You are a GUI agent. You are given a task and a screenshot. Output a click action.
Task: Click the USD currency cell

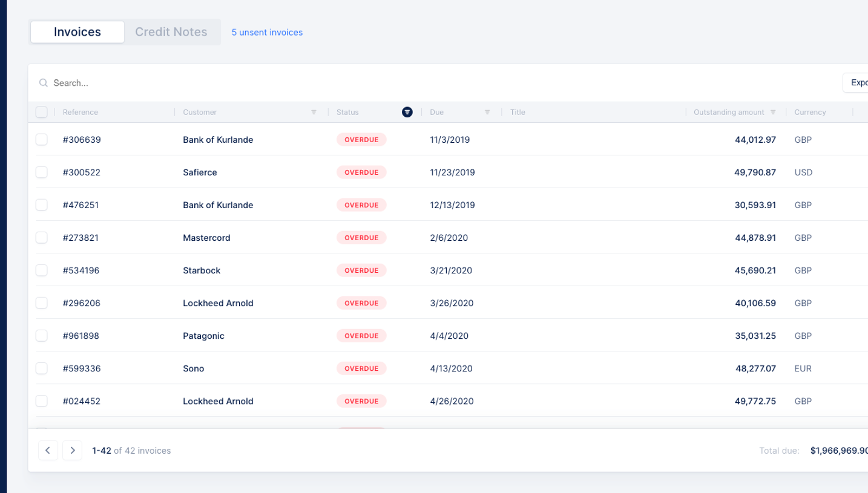803,172
